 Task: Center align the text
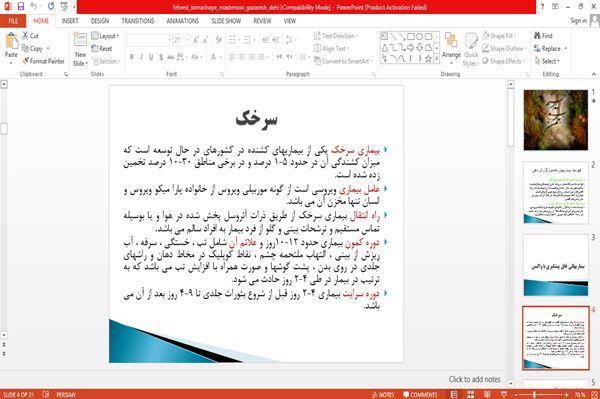click(241, 57)
